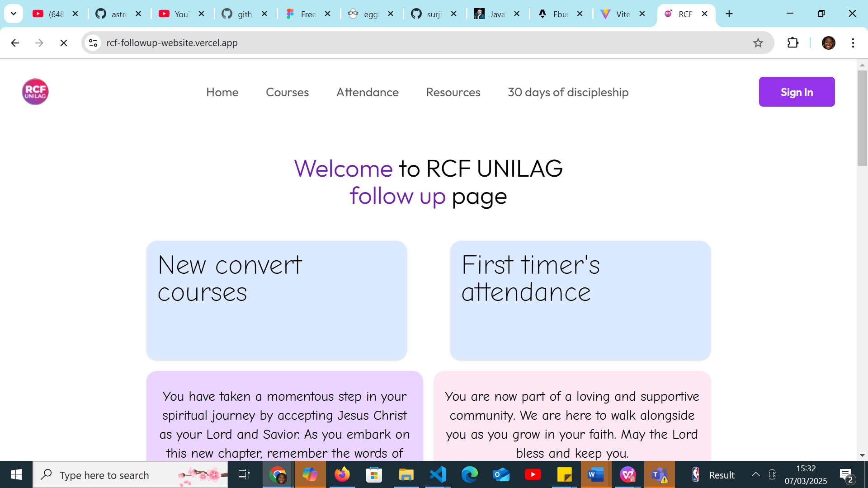Viewport: 868px width, 488px height.
Task: Go back to the previous page
Action: pyautogui.click(x=15, y=43)
